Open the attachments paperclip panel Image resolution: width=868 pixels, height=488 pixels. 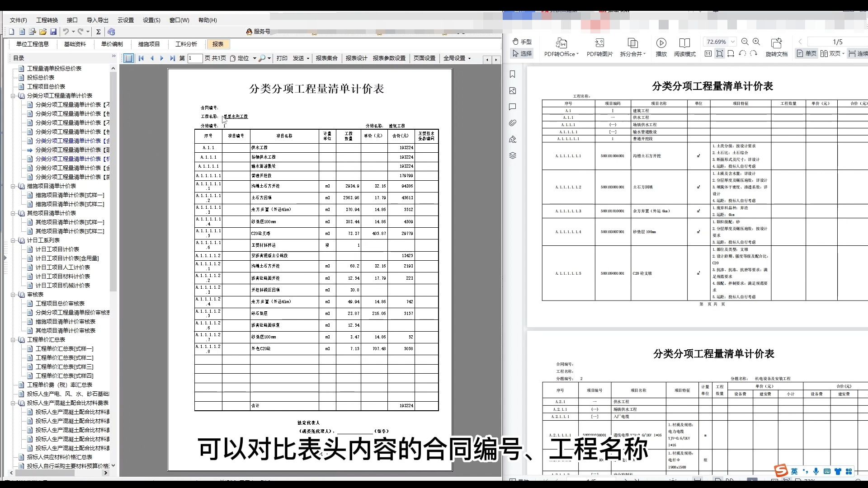click(x=513, y=123)
